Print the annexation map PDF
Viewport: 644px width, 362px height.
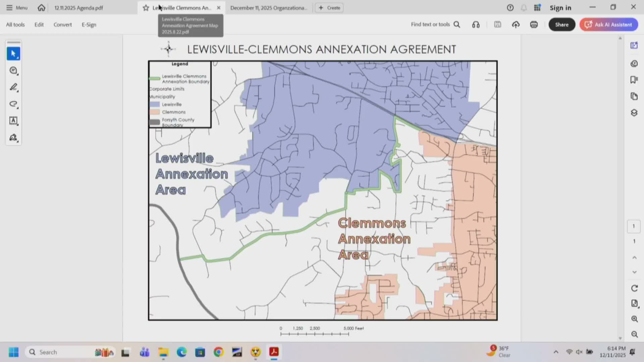pos(534,24)
